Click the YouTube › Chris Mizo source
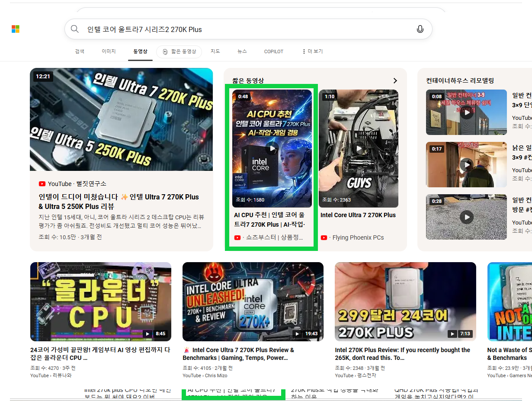 pyautogui.click(x=205, y=375)
